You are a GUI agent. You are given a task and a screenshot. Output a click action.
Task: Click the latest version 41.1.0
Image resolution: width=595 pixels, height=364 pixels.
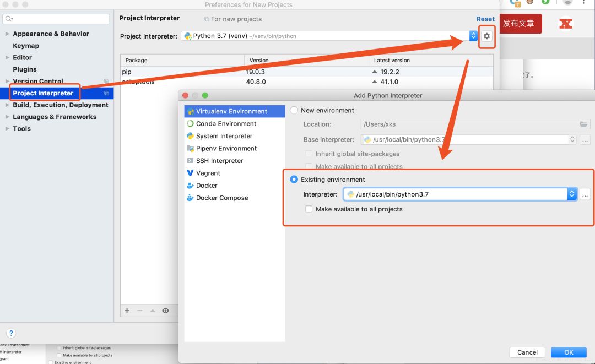coord(390,82)
